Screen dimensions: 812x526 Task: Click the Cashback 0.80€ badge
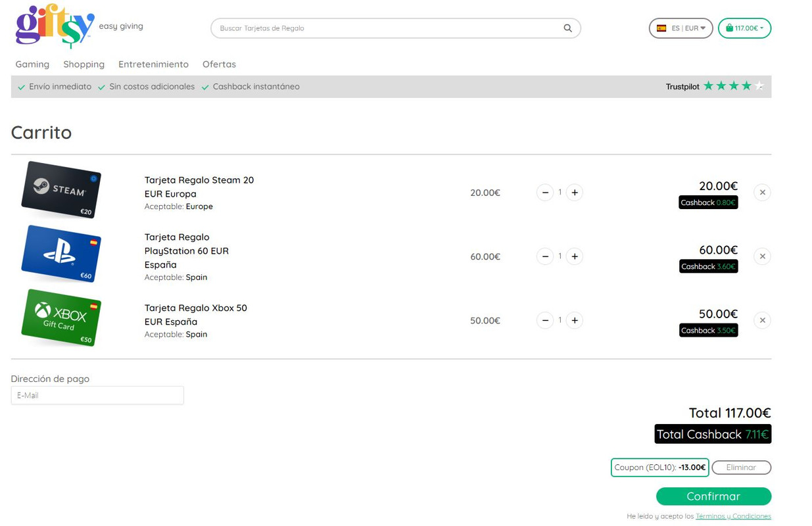point(708,203)
